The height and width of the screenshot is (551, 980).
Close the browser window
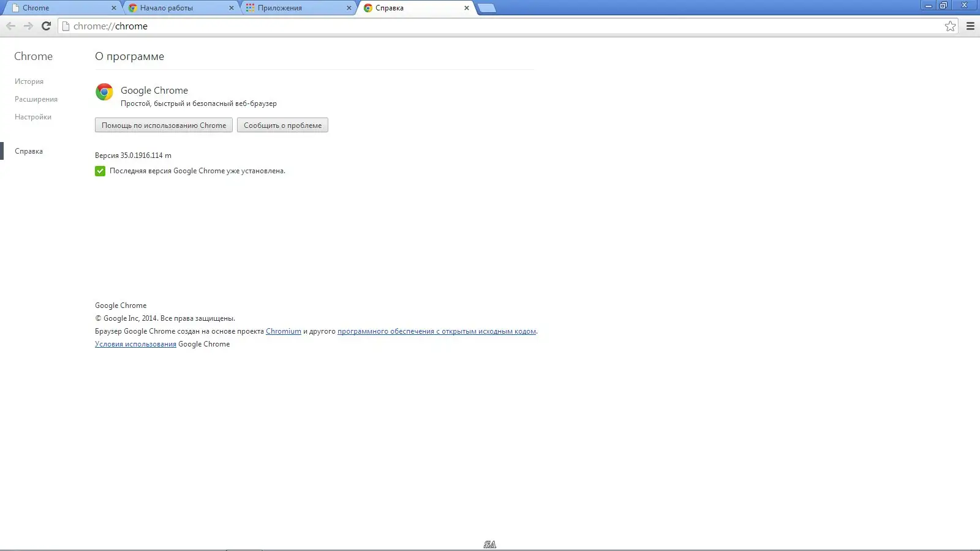click(965, 6)
